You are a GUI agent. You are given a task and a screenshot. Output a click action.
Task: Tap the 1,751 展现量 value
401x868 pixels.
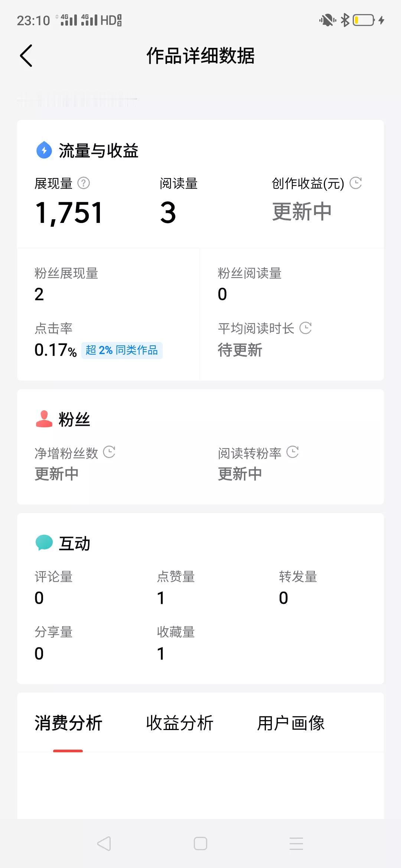69,213
